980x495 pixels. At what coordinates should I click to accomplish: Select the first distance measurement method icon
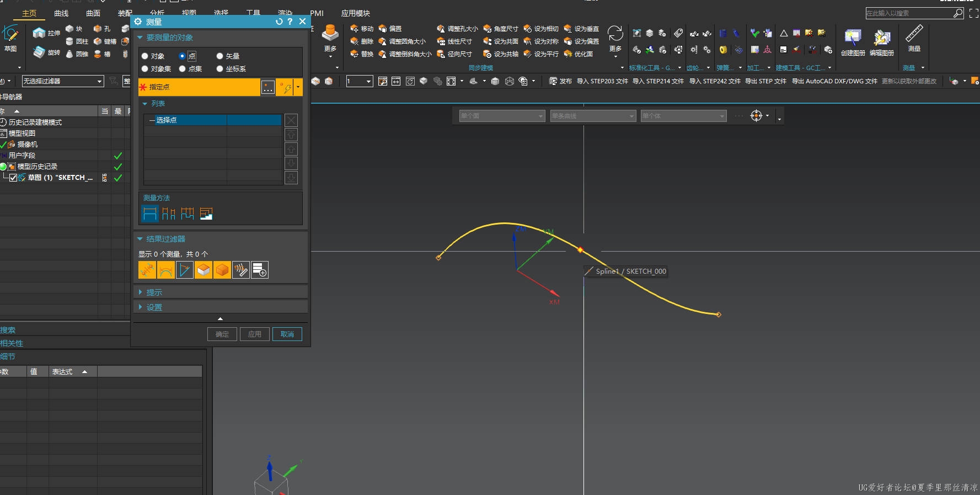pyautogui.click(x=150, y=214)
